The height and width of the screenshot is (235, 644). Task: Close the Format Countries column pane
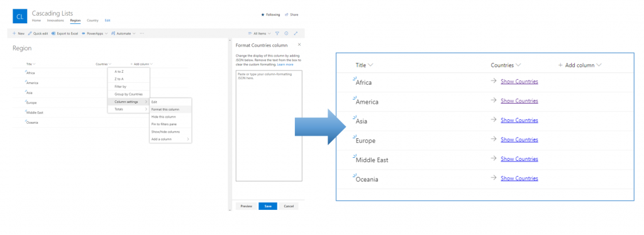(x=299, y=44)
